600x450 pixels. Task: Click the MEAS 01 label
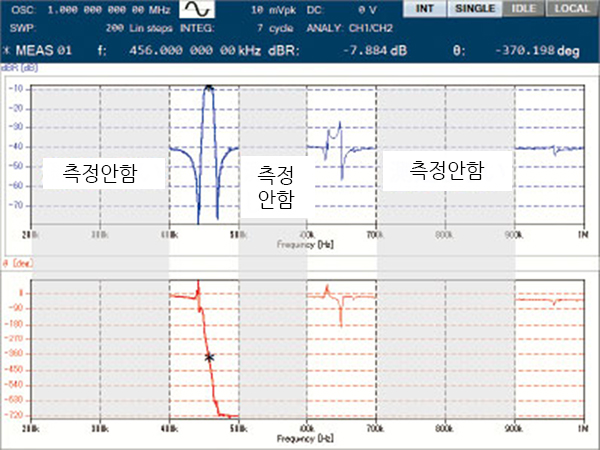point(44,50)
